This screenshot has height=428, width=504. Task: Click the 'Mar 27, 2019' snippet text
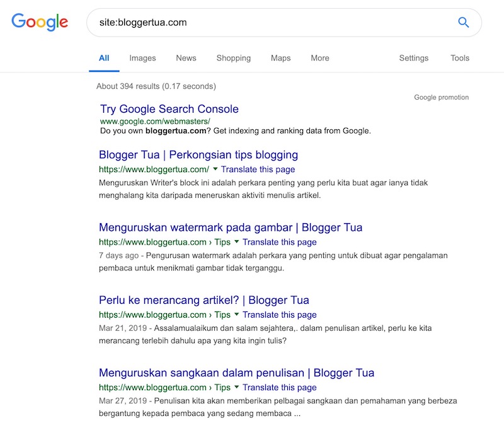coord(123,401)
